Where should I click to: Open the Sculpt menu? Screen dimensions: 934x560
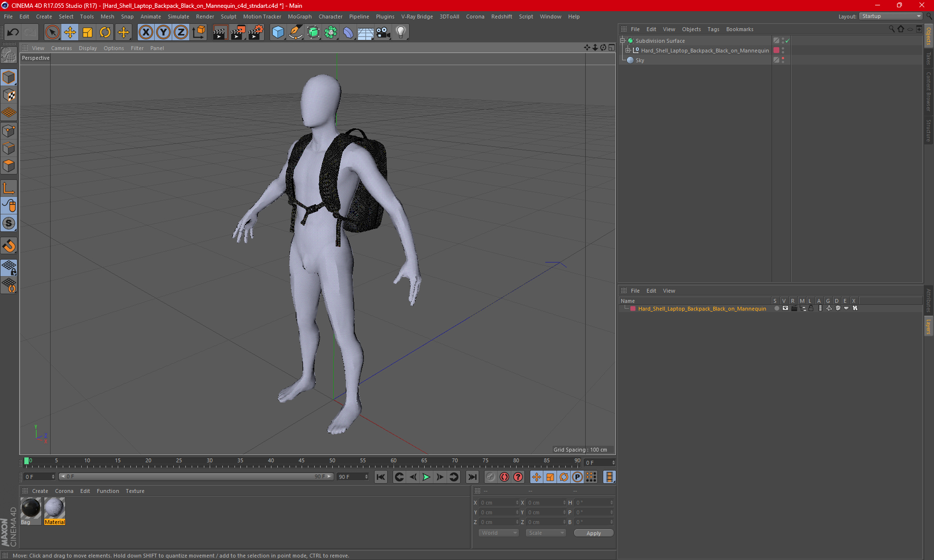pyautogui.click(x=228, y=17)
